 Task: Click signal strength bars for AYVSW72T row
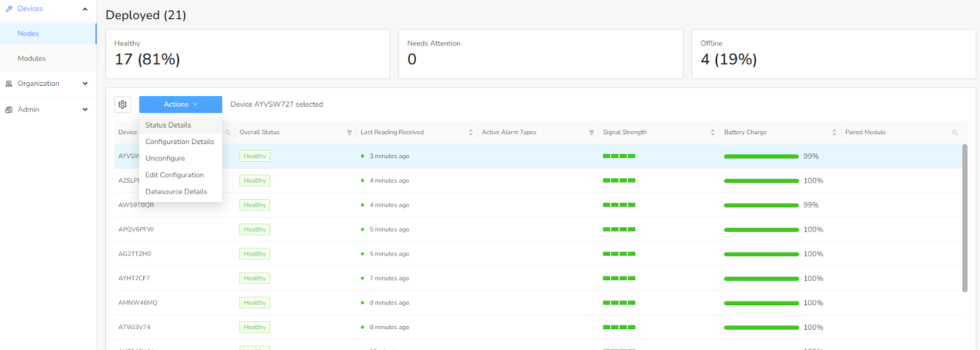click(x=619, y=156)
